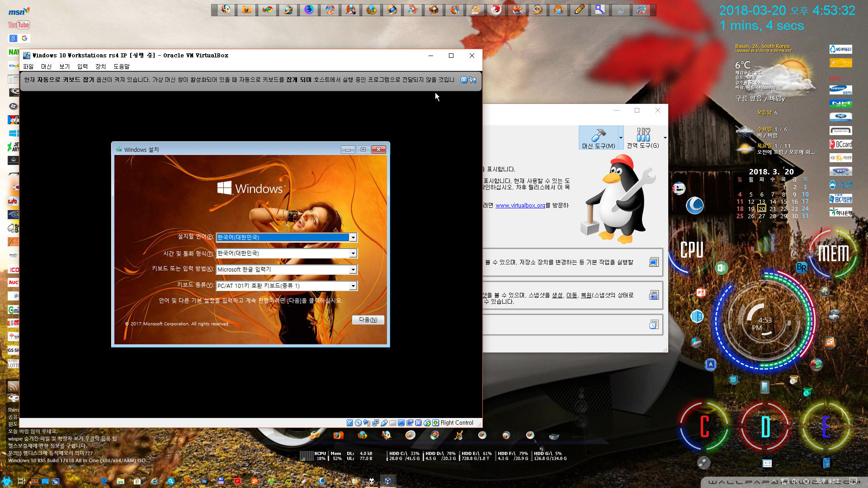Open Microsoft Store from taskbar
This screenshot has height=488, width=868.
137,481
